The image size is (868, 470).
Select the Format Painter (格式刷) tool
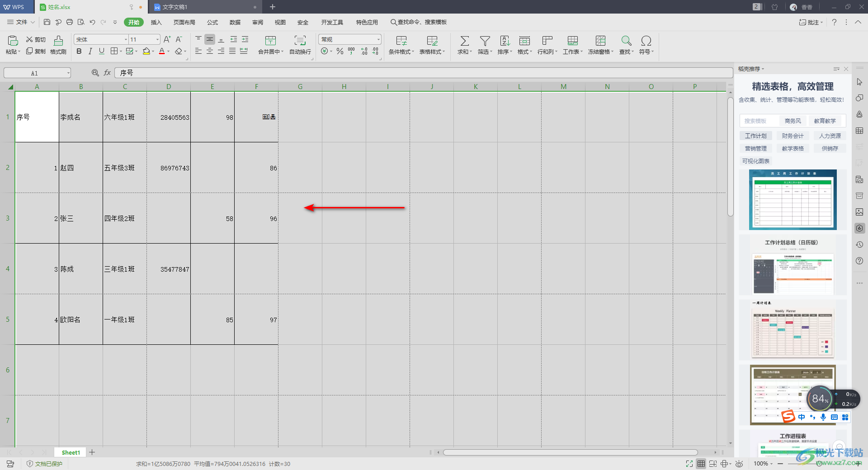[58, 45]
